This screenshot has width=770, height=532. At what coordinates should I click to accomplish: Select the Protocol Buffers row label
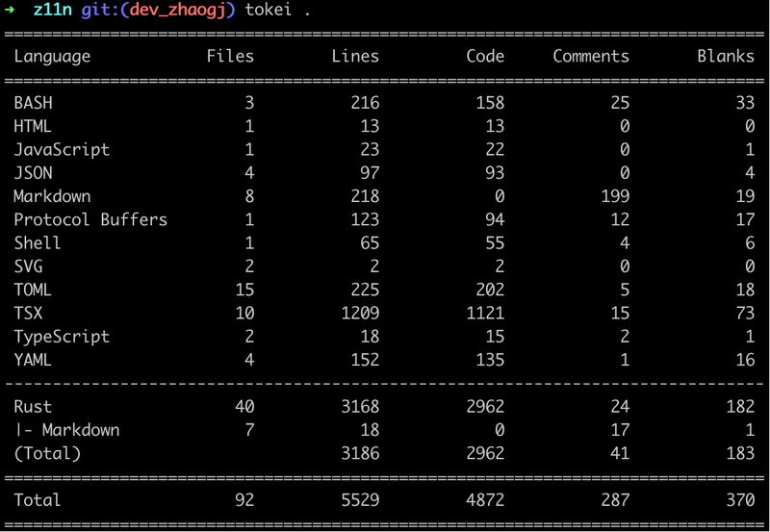[90, 219]
